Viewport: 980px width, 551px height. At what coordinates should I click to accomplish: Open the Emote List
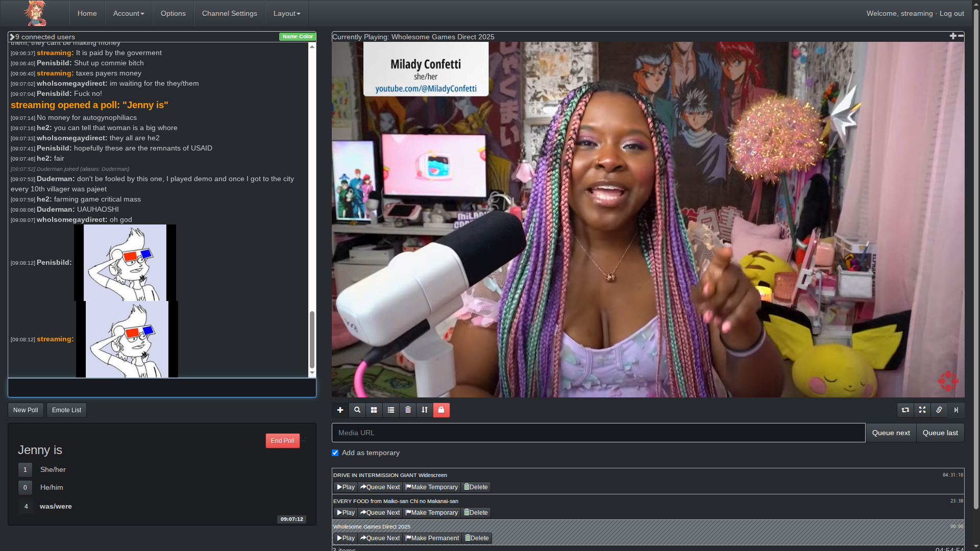coord(66,410)
